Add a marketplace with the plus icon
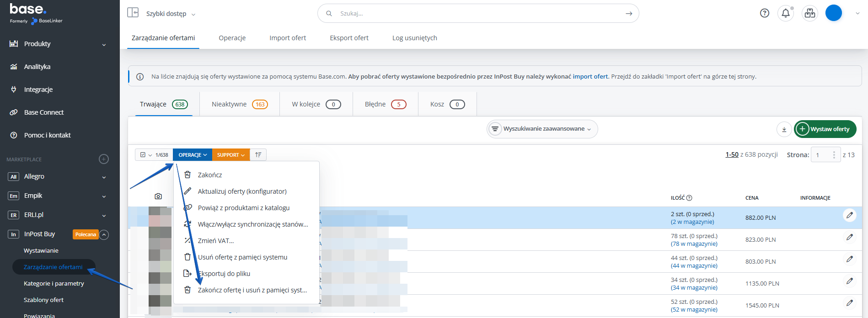The width and height of the screenshot is (868, 318). click(104, 159)
